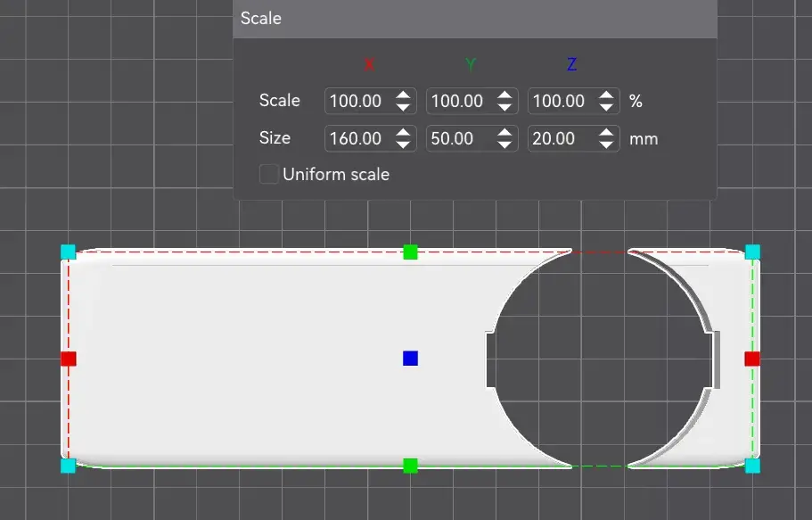This screenshot has width=812, height=520.
Task: Decrease the Scale Z percentage with down arrow
Action: click(606, 107)
